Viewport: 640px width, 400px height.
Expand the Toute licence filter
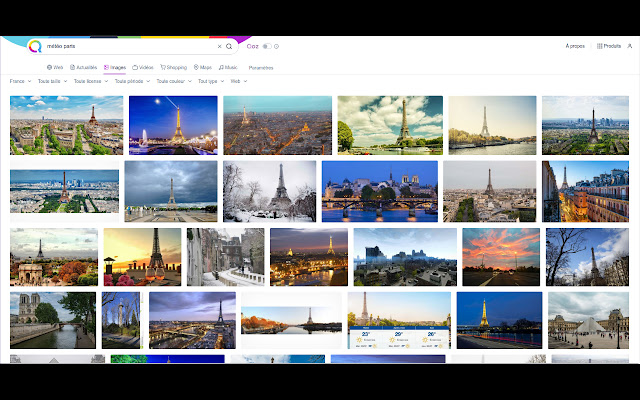[91, 81]
